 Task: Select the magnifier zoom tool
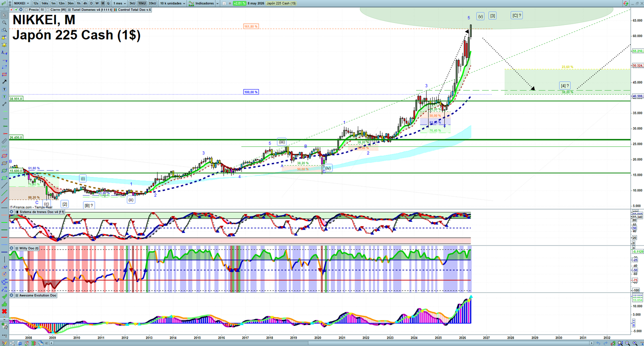4,23
